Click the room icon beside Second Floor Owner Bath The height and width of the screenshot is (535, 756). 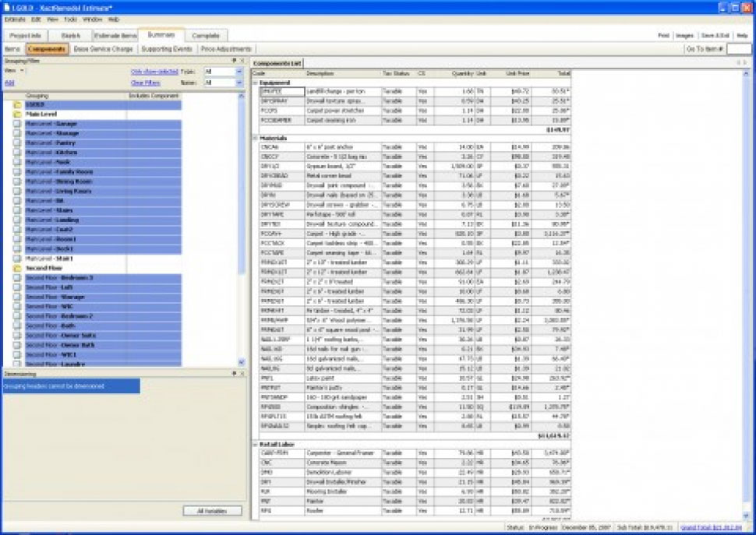pyautogui.click(x=17, y=345)
